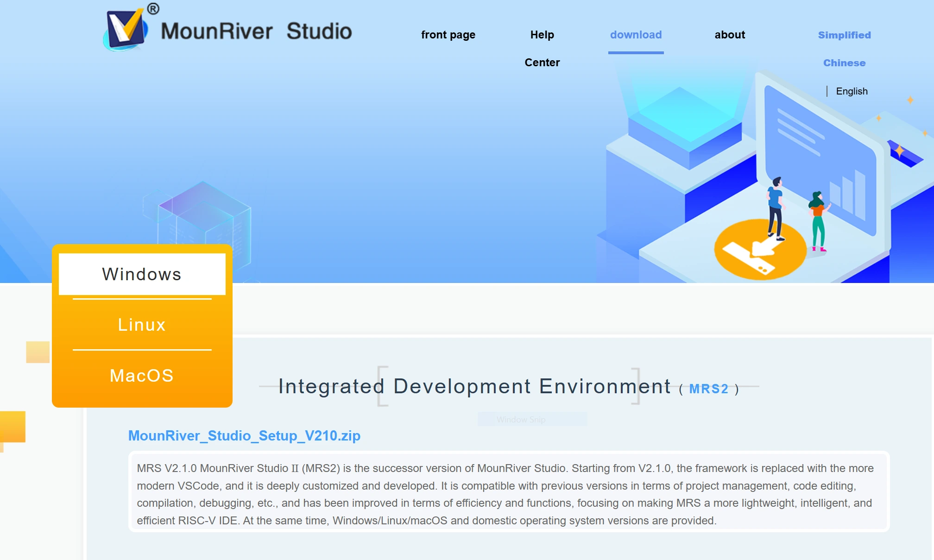Download MounRiver_Studio_Setup_V210.zip
Viewport: 934px width, 560px height.
(244, 435)
